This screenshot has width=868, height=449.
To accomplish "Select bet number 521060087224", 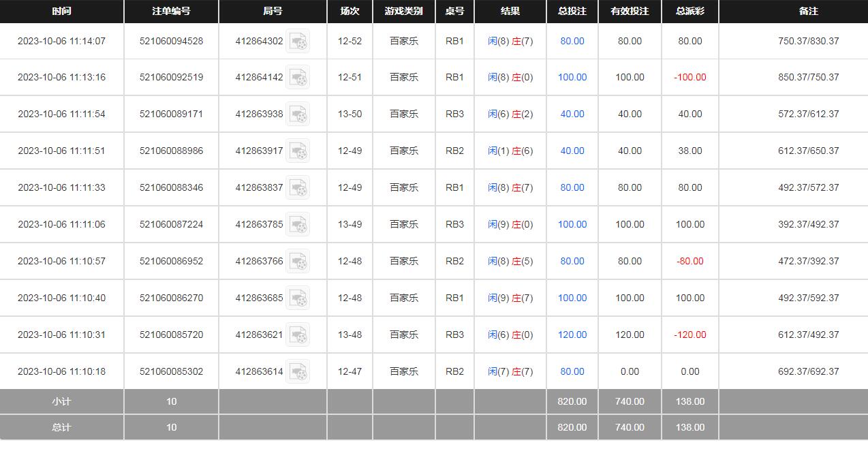I will (x=171, y=224).
